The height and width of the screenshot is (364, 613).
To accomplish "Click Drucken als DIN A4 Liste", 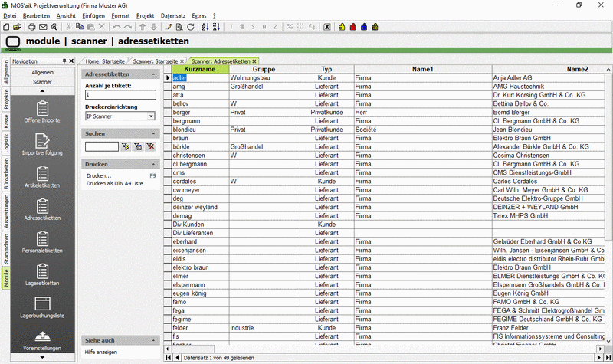I will click(x=115, y=183).
